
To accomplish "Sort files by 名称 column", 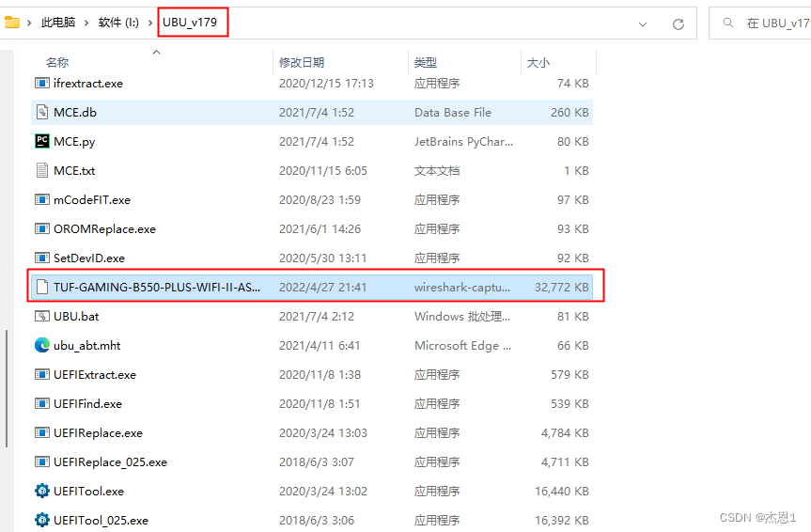I will (x=57, y=63).
